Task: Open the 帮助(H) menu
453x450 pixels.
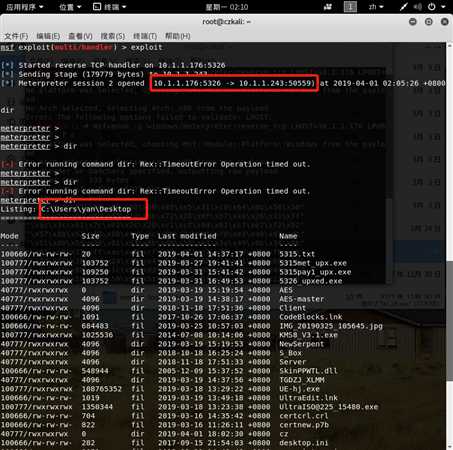Action: pos(178,36)
